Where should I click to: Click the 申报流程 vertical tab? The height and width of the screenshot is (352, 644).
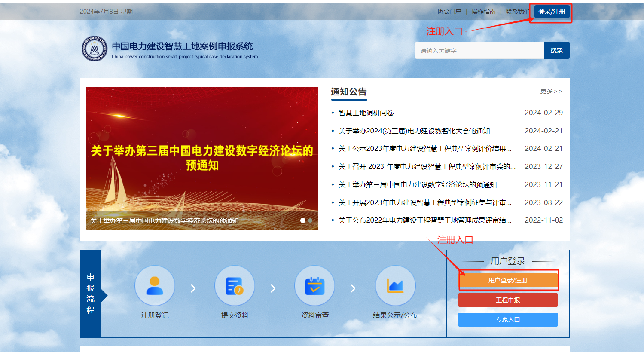tap(91, 294)
